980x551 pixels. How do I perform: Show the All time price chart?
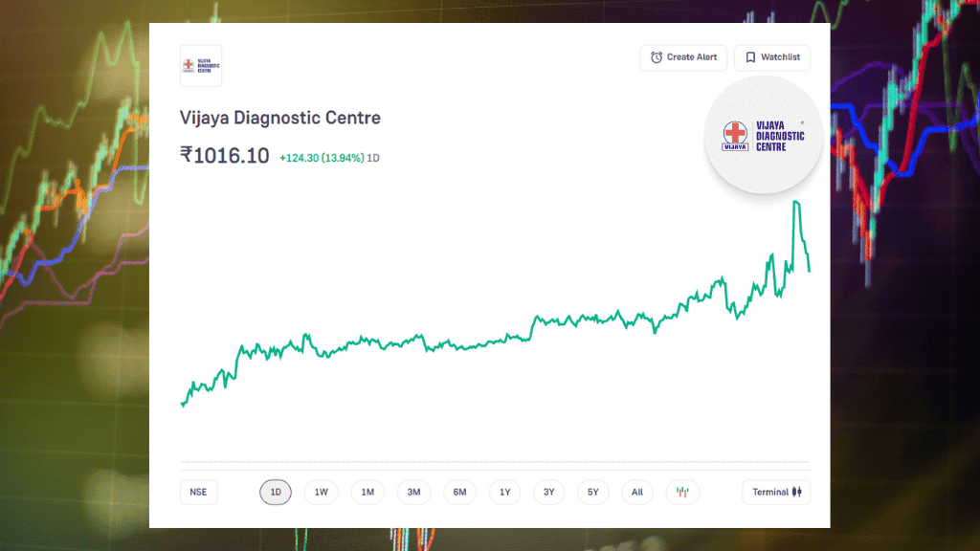[637, 493]
